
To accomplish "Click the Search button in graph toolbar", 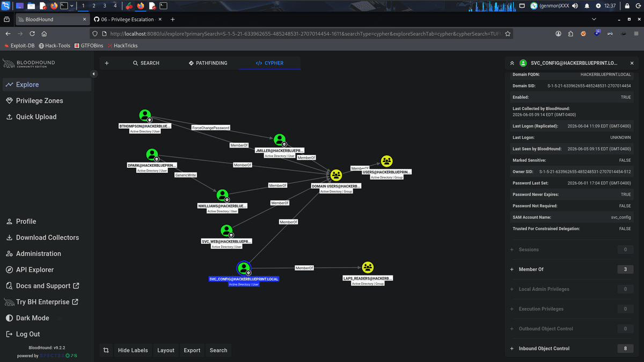I will coord(218,350).
